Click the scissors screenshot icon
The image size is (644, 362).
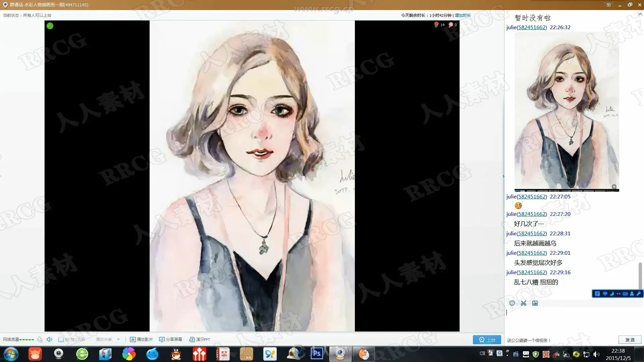click(x=523, y=303)
